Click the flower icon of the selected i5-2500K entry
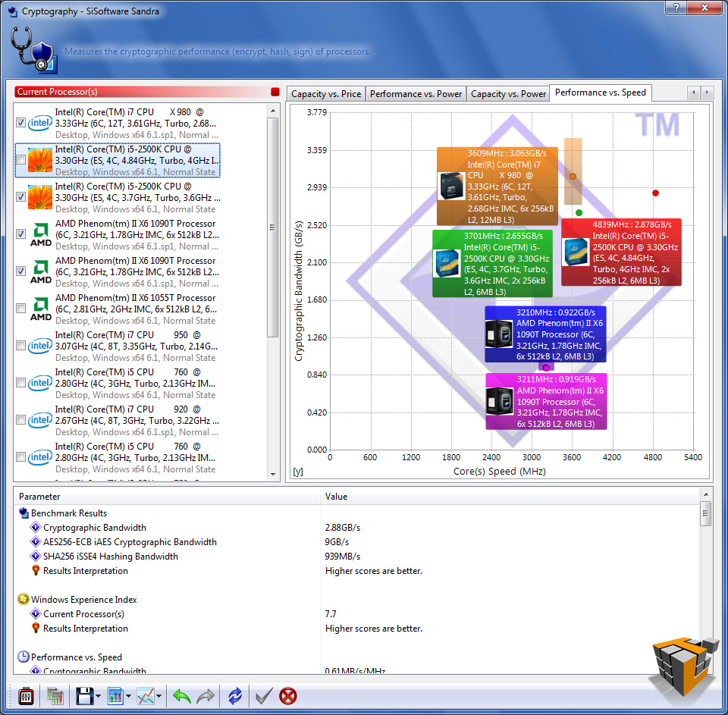 40,160
